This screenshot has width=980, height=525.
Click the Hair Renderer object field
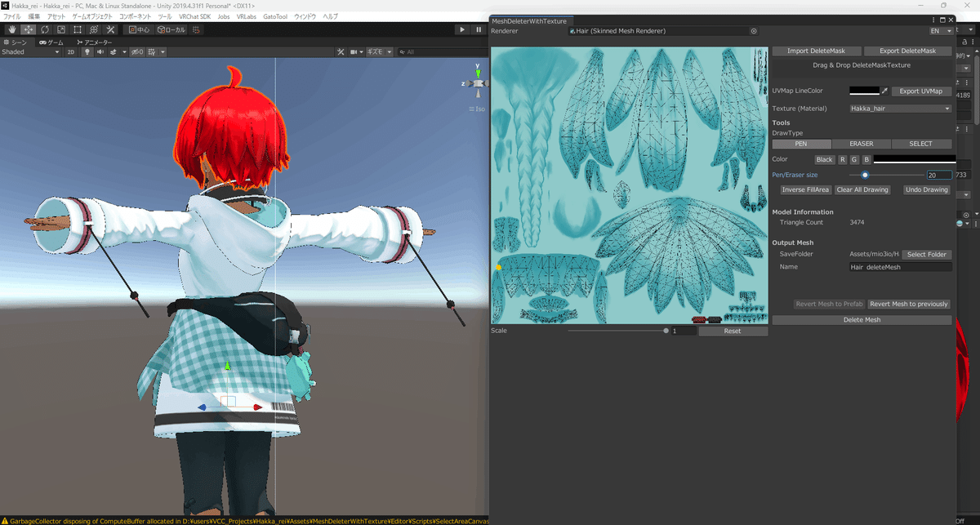(x=663, y=31)
